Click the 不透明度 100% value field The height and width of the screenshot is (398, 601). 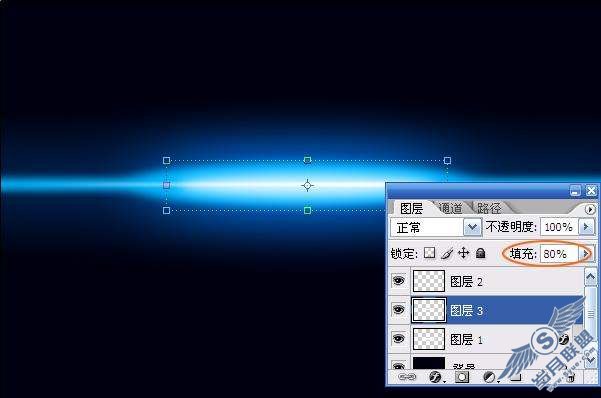(x=559, y=227)
